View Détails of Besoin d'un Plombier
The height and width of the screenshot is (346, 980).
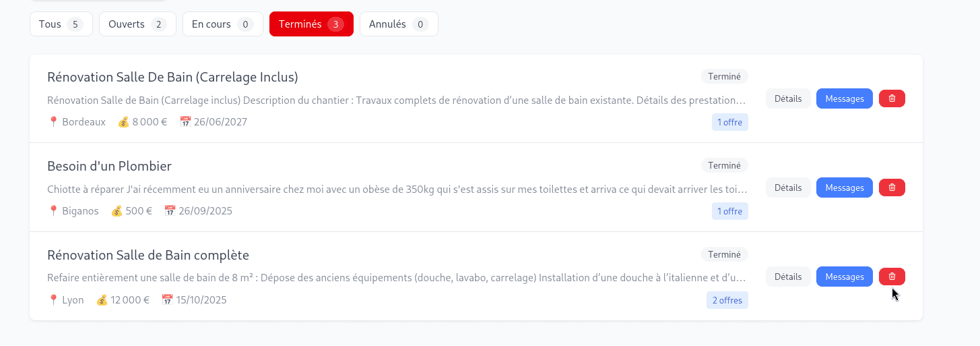coord(788,188)
